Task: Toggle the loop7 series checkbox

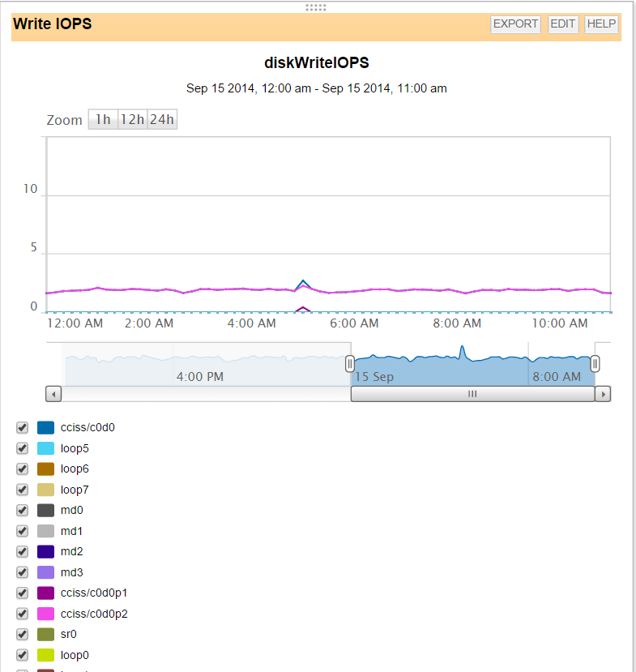Action: pyautogui.click(x=22, y=490)
